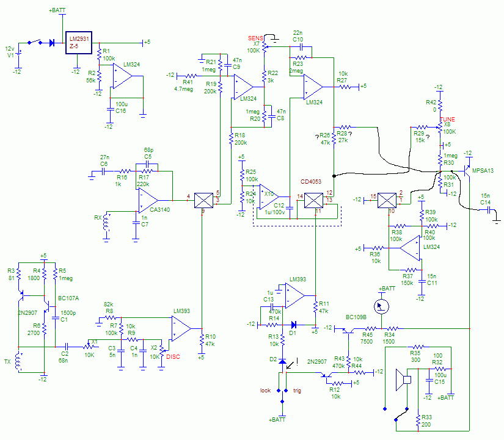Screen dimensions: 504x440
Task: Select the R26 47k label
Action: pos(325,139)
